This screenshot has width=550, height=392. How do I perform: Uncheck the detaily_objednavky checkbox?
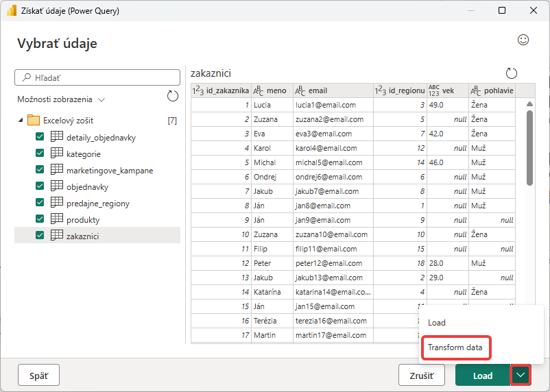(x=40, y=136)
